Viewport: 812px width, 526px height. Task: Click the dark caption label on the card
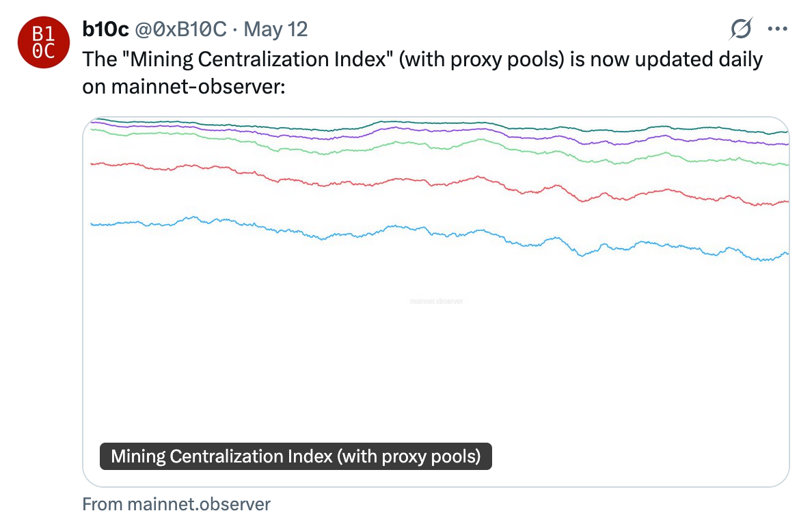pos(295,456)
